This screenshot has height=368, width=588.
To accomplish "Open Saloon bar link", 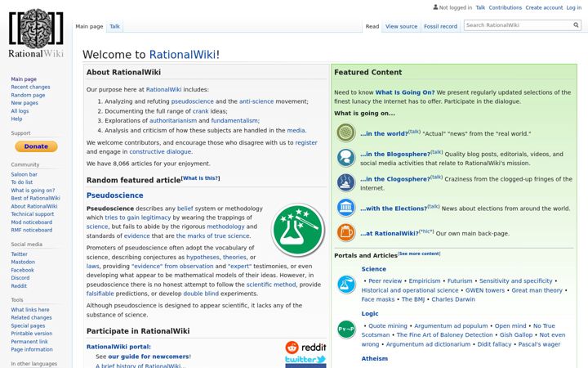I will click(x=24, y=174).
